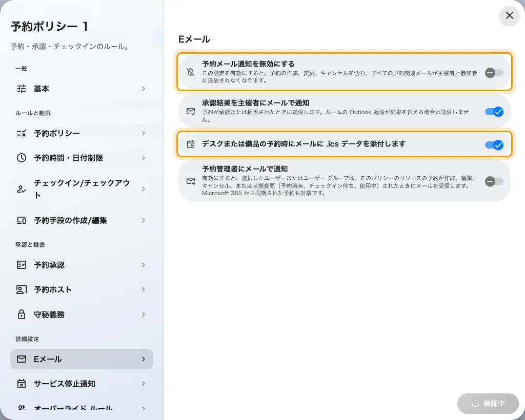Select 予約手段の作成/編集 menu item
The width and height of the screenshot is (525, 420).
pos(82,220)
